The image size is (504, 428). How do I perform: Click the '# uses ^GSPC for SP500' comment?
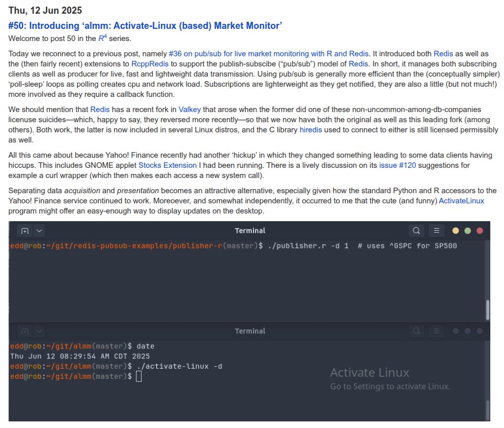[407, 246]
